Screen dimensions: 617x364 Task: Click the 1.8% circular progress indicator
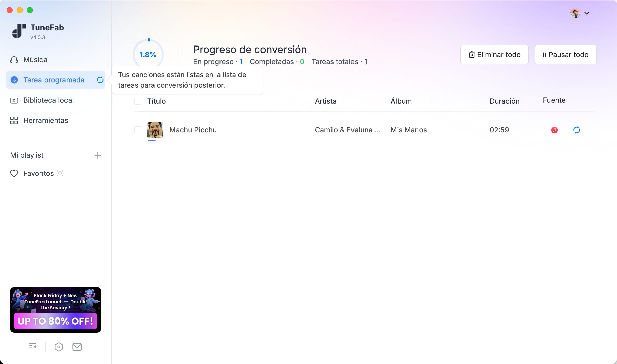click(148, 54)
